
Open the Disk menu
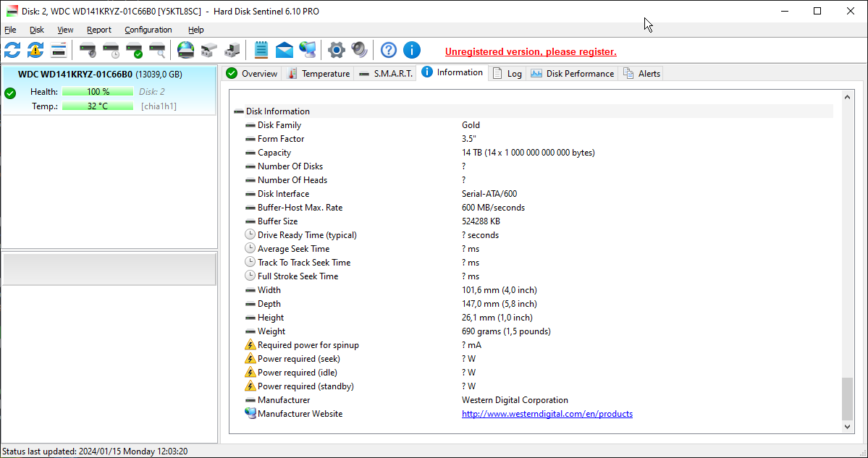point(36,30)
